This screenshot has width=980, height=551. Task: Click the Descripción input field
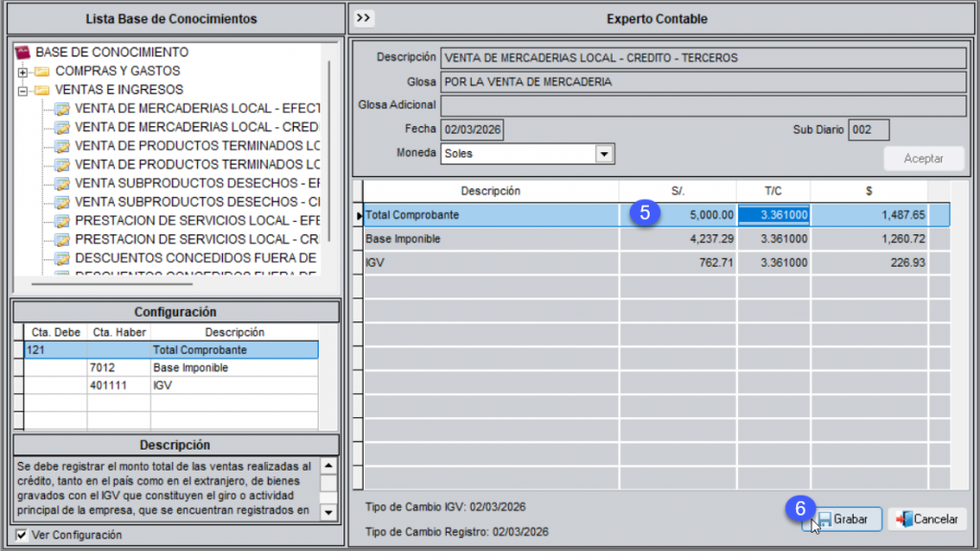[x=703, y=58]
